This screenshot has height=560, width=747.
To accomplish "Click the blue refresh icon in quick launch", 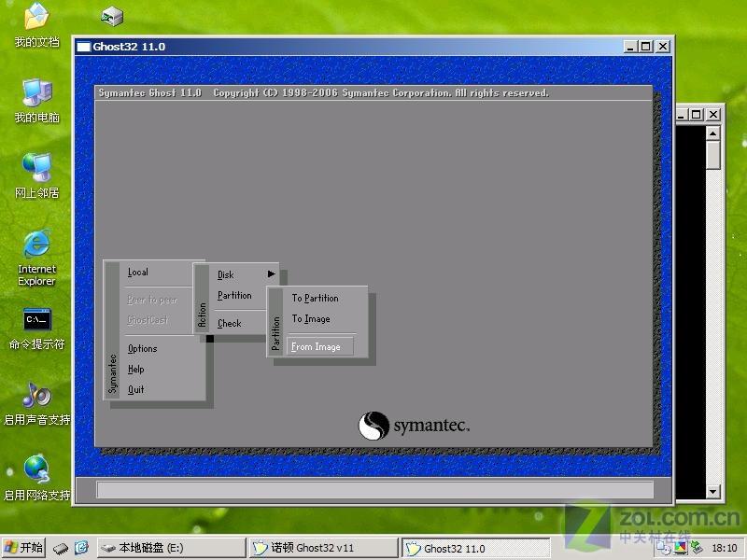I will (81, 548).
